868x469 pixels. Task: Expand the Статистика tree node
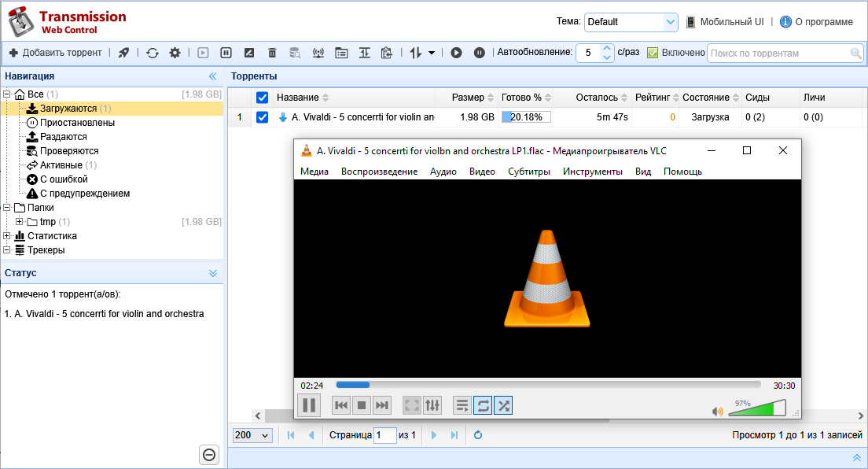[x=7, y=236]
